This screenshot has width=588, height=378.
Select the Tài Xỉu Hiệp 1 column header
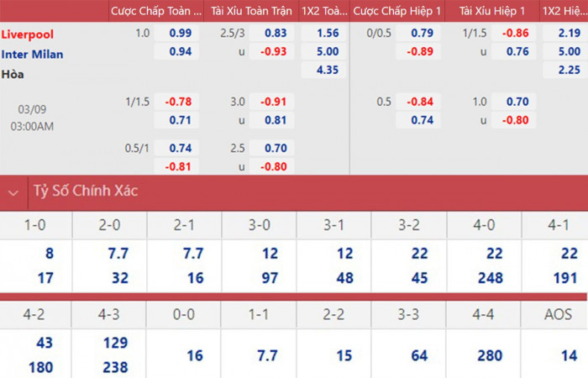493,11
